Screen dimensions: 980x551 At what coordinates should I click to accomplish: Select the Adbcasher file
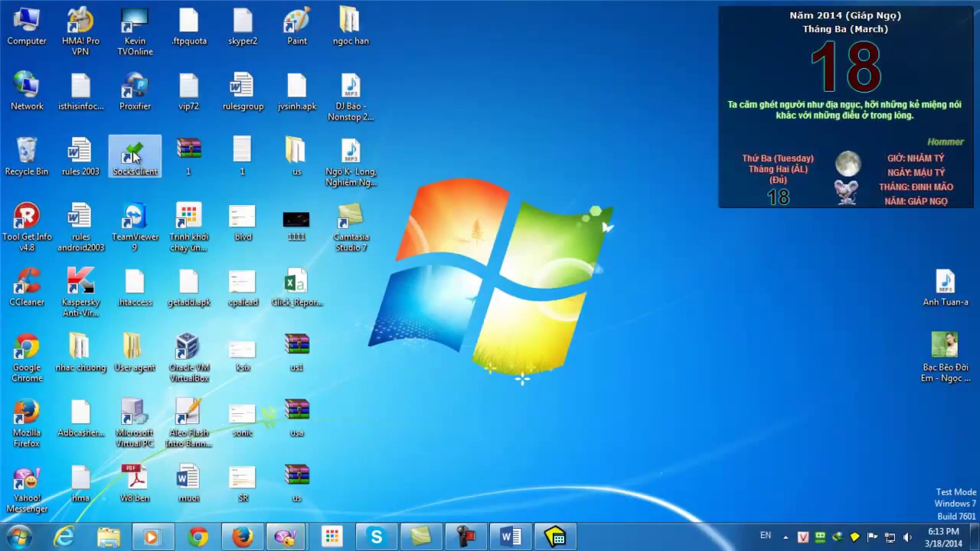[80, 418]
